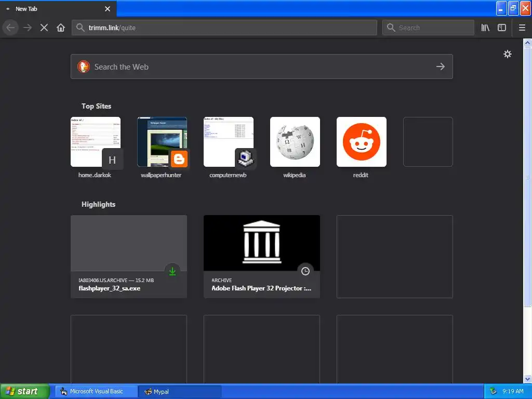
Task: Open the Windows start menu
Action: click(x=24, y=391)
